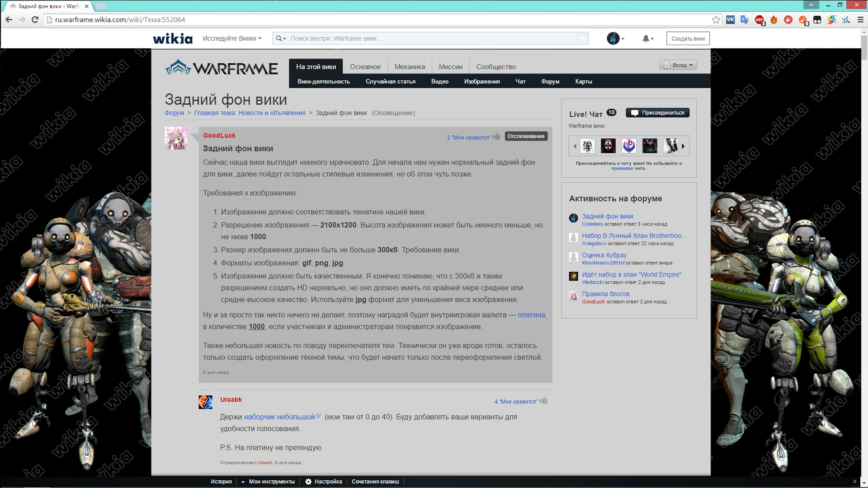Open the VK extension icon
This screenshot has width=868, height=488.
coord(730,19)
